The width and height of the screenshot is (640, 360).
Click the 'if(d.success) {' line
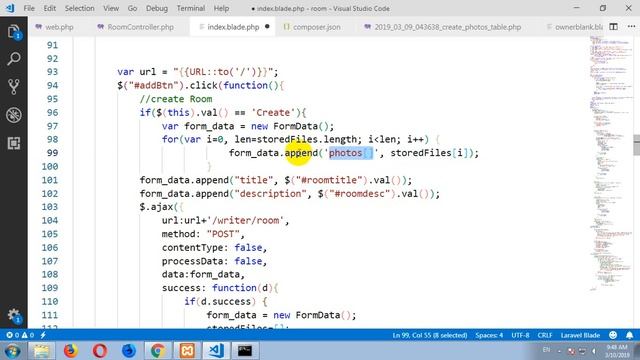coord(226,302)
